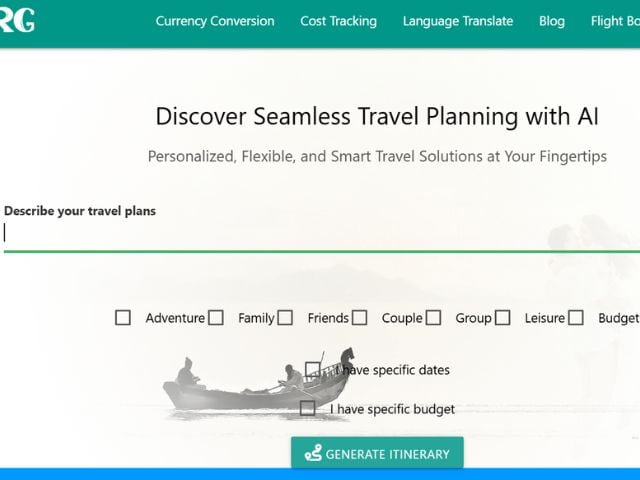This screenshot has height=480, width=640.
Task: Visit the Blog link
Action: pyautogui.click(x=552, y=21)
